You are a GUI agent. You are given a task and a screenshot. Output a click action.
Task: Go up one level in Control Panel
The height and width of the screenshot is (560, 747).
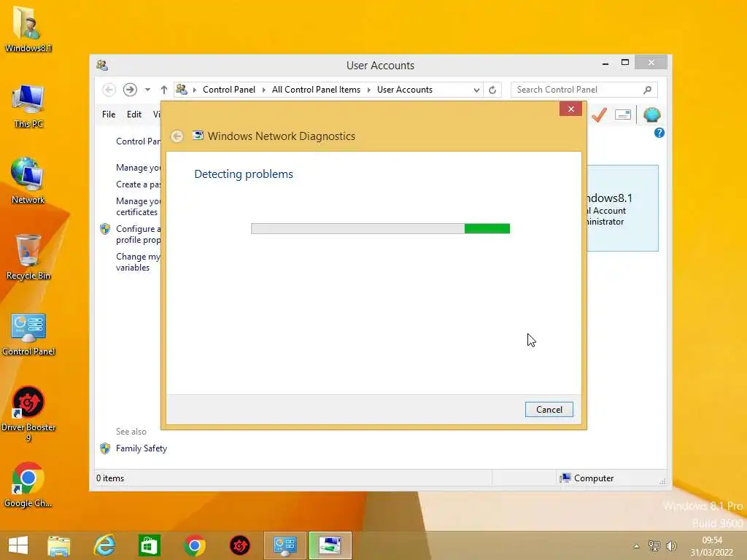pyautogui.click(x=164, y=90)
